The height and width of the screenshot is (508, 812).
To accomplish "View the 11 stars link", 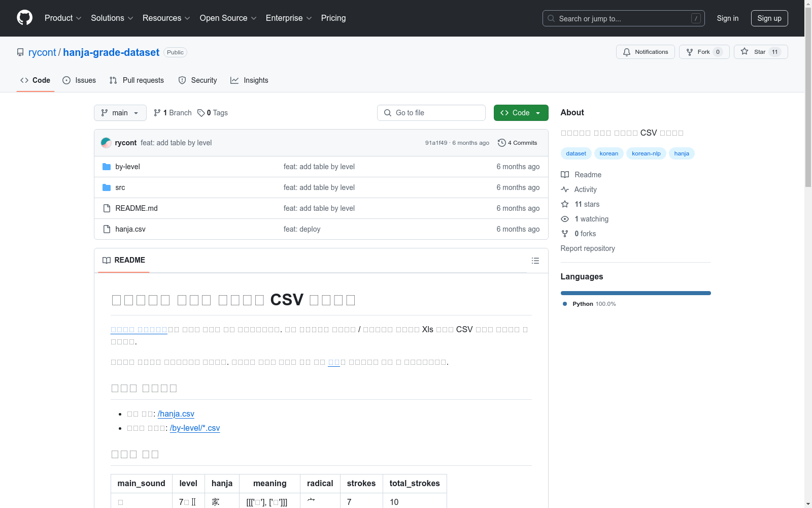I will click(x=580, y=204).
